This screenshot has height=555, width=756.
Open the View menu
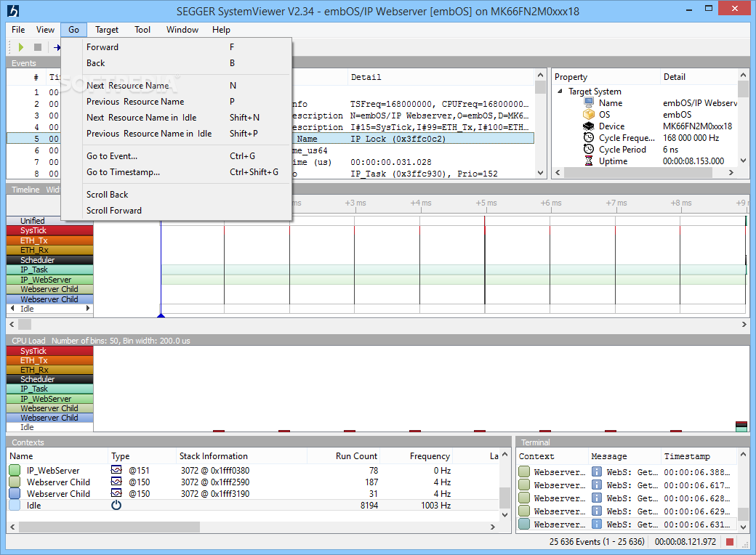click(45, 30)
